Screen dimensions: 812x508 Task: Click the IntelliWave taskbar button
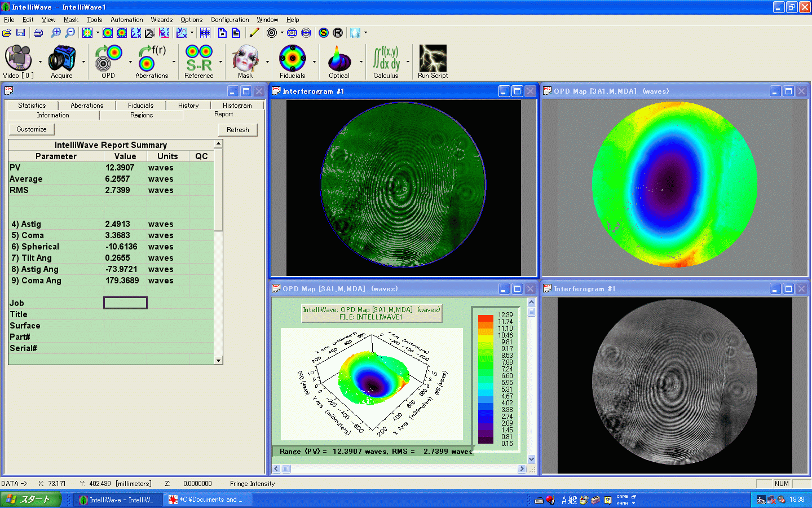[x=117, y=500]
